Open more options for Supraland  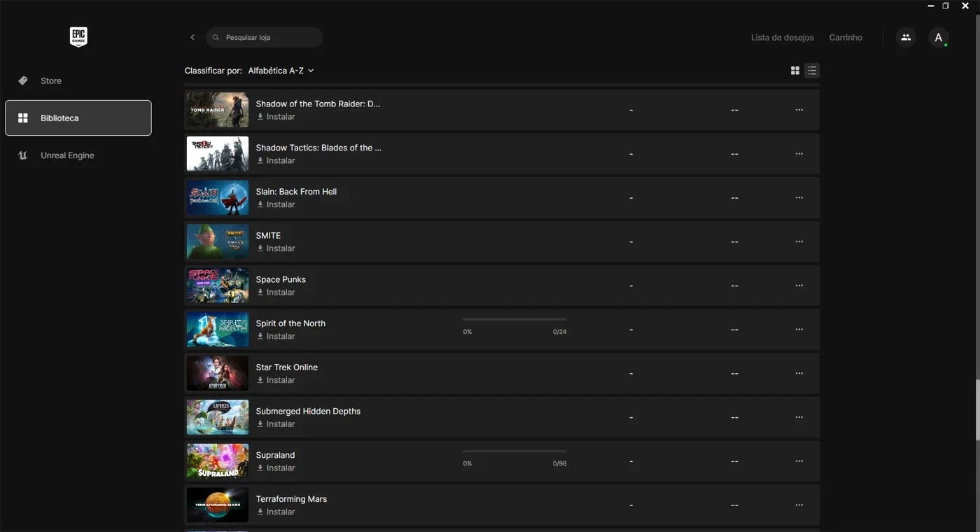pos(799,461)
